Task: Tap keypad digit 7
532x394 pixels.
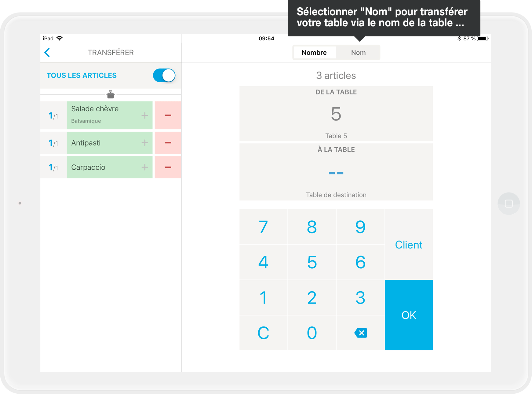Action: (x=263, y=227)
